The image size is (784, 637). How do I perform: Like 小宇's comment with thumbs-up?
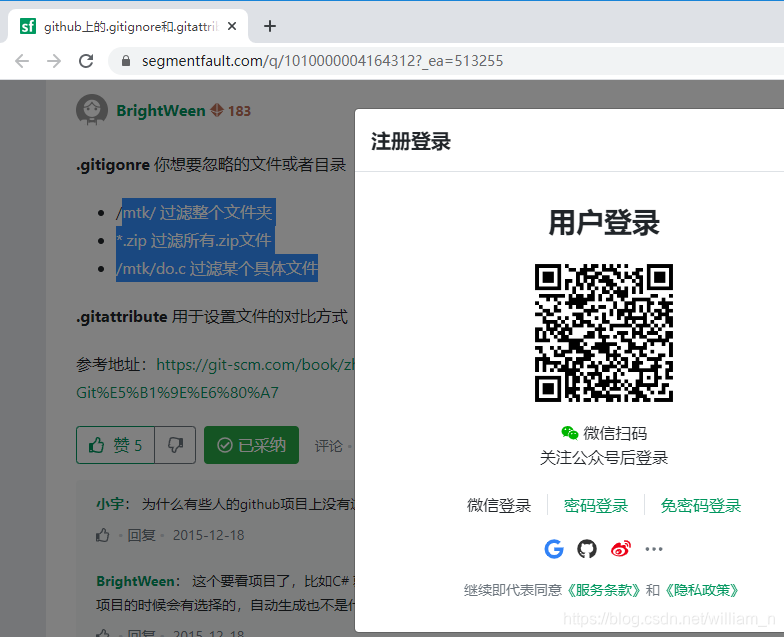point(102,536)
